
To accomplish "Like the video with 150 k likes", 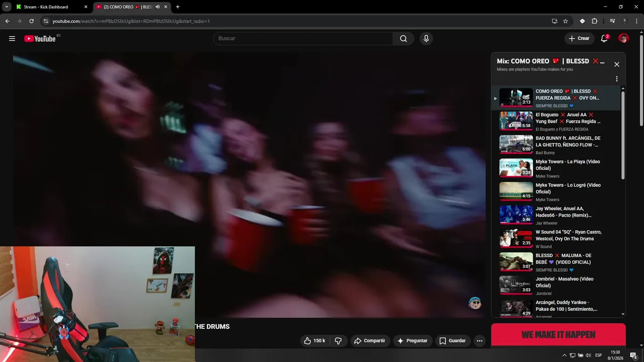I will 314,341.
